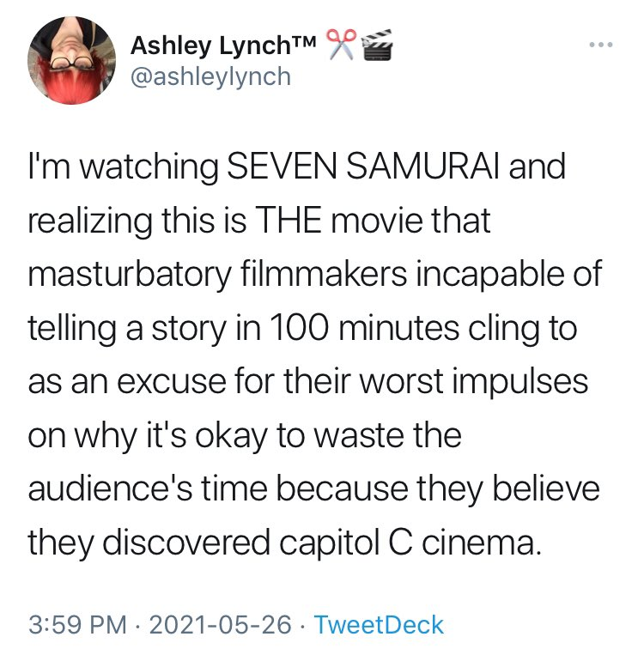The image size is (644, 655).
Task: Click Ashley Lynch's profile avatar photo
Action: (x=72, y=59)
